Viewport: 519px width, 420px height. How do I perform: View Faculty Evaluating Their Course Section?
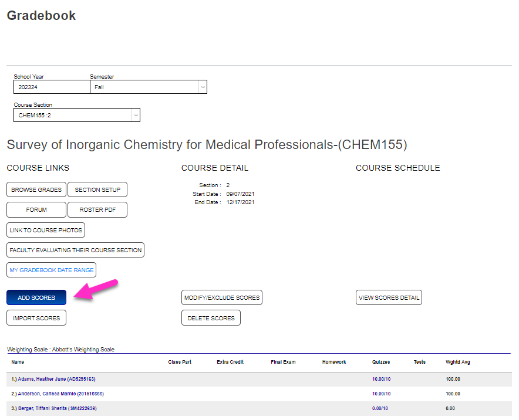(75, 250)
